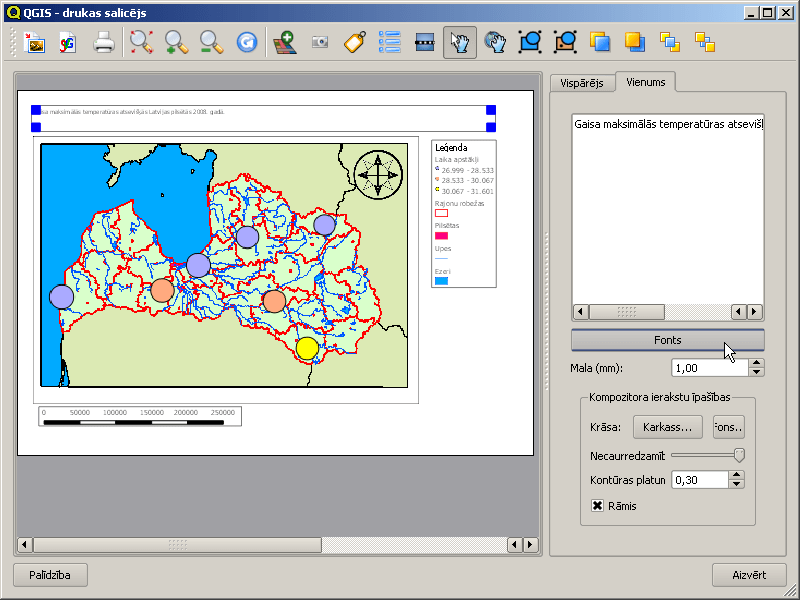This screenshot has width=800, height=600.
Task: Click the Kontūras platums input field
Action: [699, 480]
